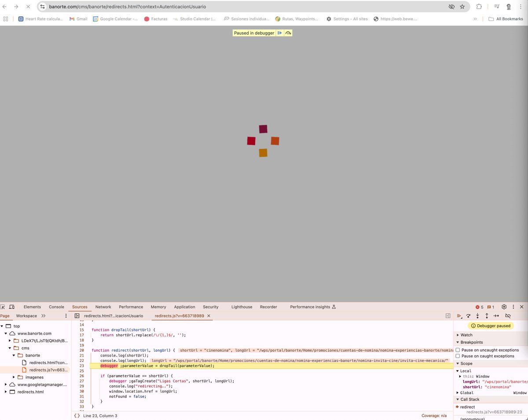Open Chrome three-dot menu

coord(521,7)
